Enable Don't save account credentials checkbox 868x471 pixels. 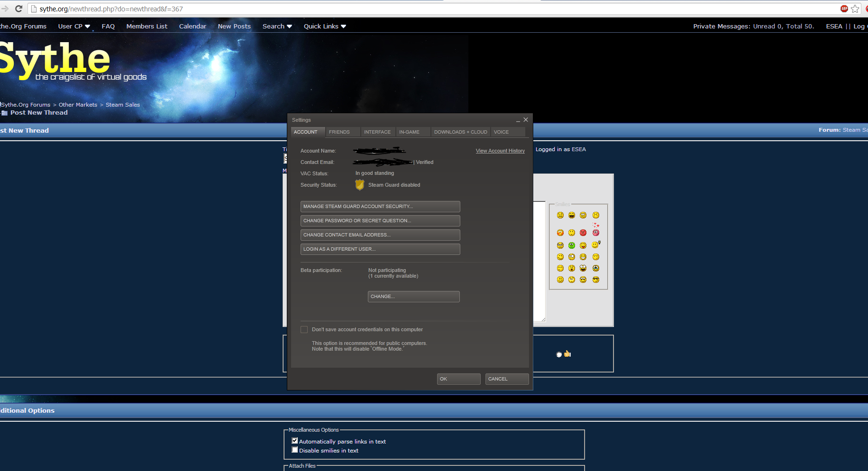pyautogui.click(x=304, y=329)
